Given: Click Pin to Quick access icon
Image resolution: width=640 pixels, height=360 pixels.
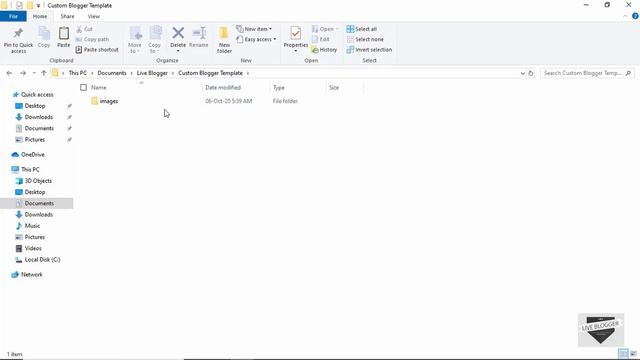Looking at the screenshot, I should [x=18, y=34].
